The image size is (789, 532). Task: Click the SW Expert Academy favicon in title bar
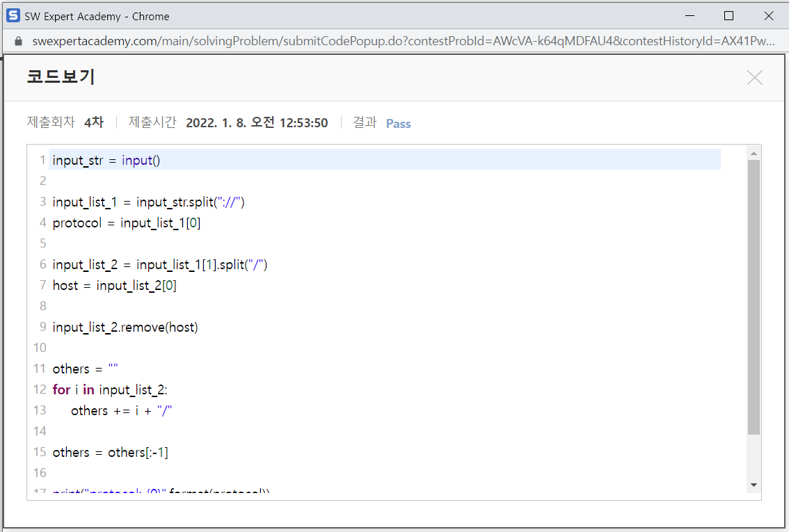(13, 15)
